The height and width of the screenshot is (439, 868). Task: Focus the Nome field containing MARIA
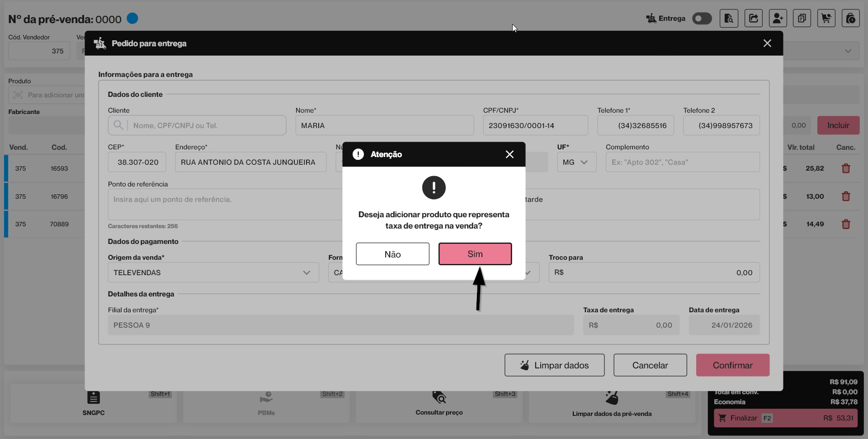(385, 125)
